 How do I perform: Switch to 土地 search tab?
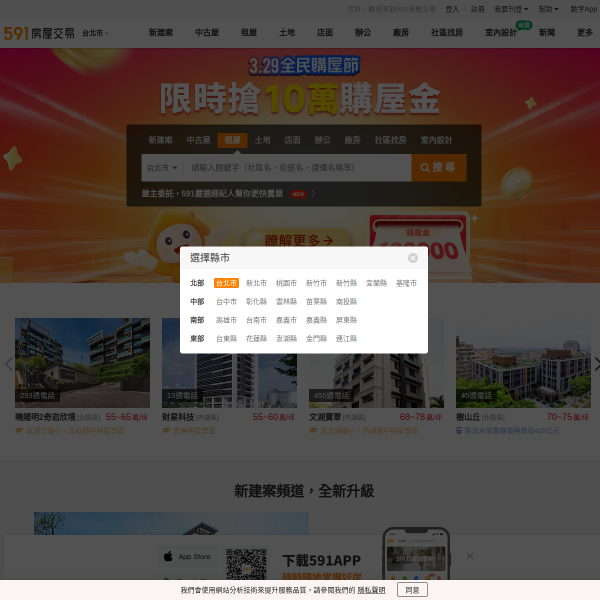262,140
